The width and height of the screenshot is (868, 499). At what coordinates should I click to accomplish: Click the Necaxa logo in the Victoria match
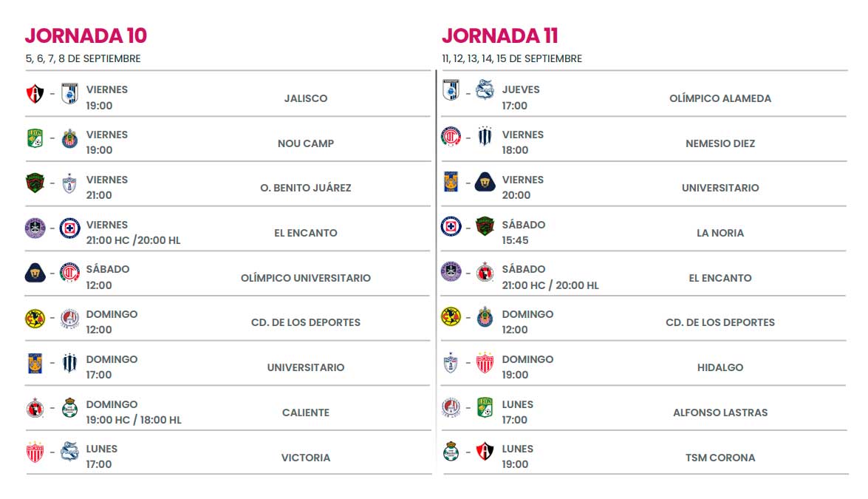35,452
